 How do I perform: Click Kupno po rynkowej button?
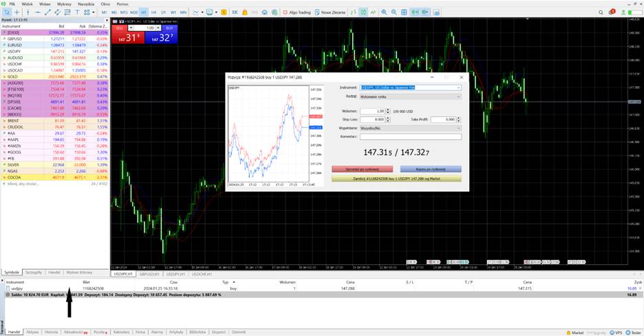(x=431, y=169)
